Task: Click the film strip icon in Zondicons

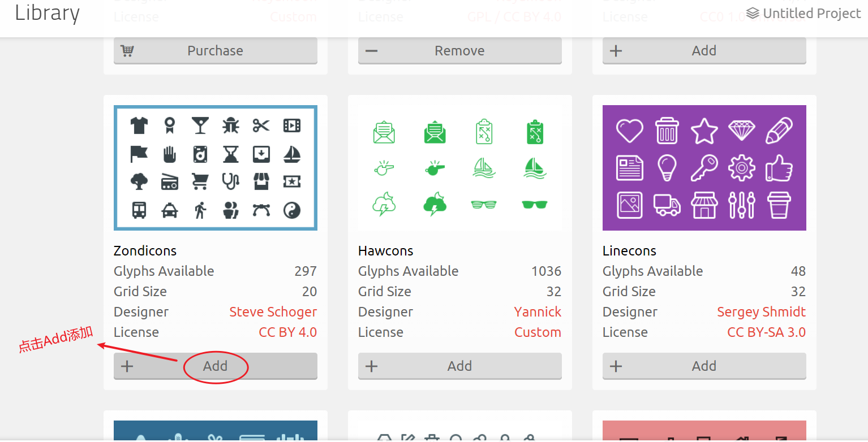Action: tap(292, 125)
